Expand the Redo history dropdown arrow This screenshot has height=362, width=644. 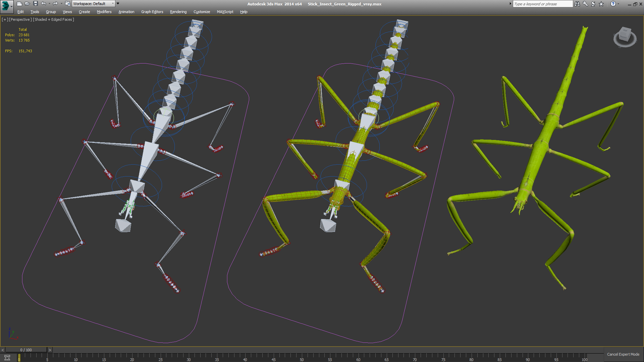coord(61,4)
